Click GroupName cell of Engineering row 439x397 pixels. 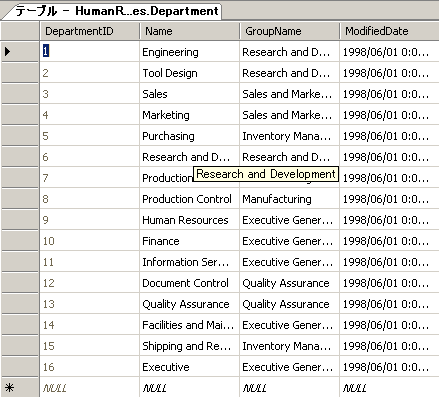pyautogui.click(x=289, y=52)
